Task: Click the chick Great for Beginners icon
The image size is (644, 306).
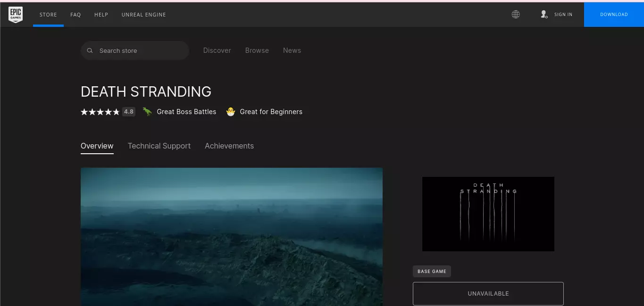Action: 230,112
